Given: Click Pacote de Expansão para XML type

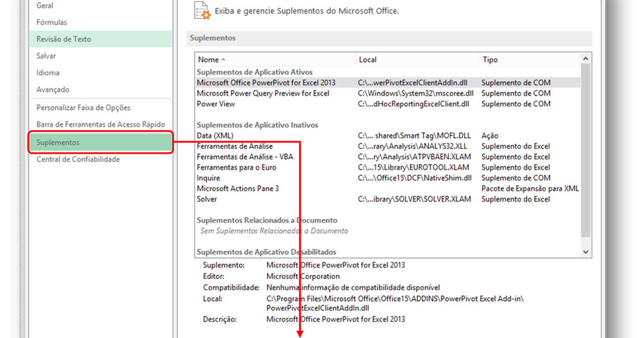Looking at the screenshot, I should coord(530,189).
